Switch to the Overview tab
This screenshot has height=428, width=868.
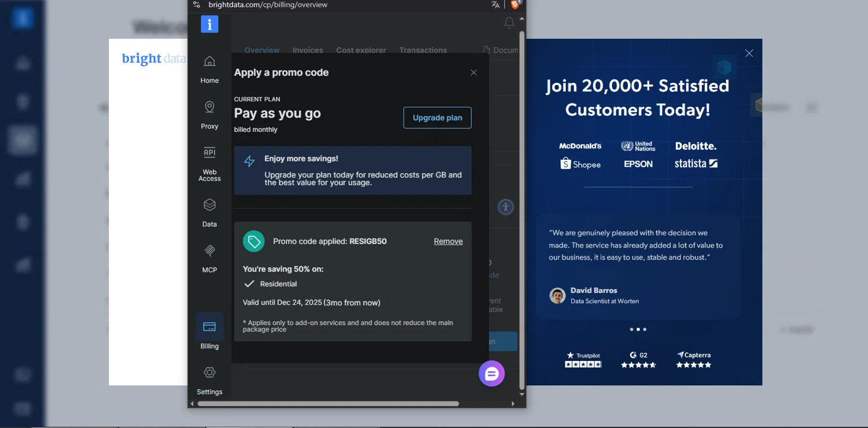click(x=262, y=50)
